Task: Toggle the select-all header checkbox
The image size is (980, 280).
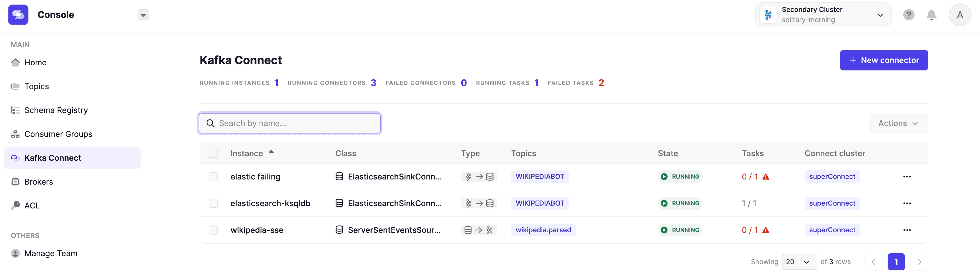Action: [x=213, y=153]
